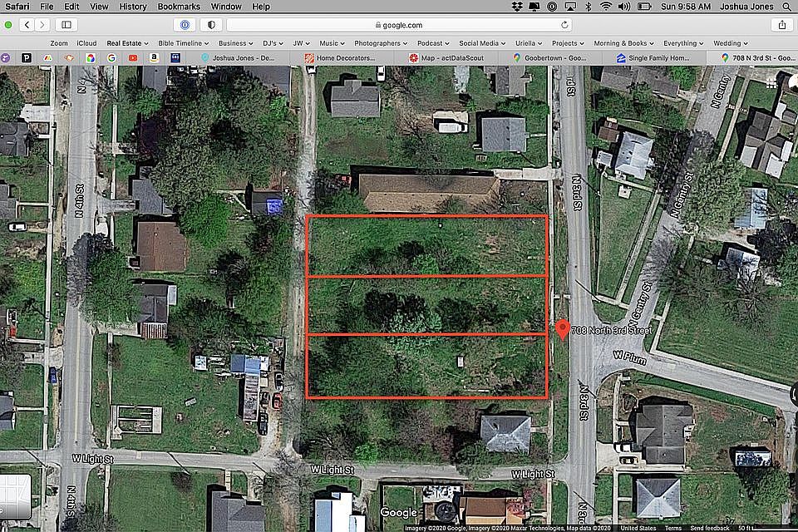Viewport: 798px width, 532px height.
Task: Open the Share sheet icon
Action: click(x=781, y=24)
